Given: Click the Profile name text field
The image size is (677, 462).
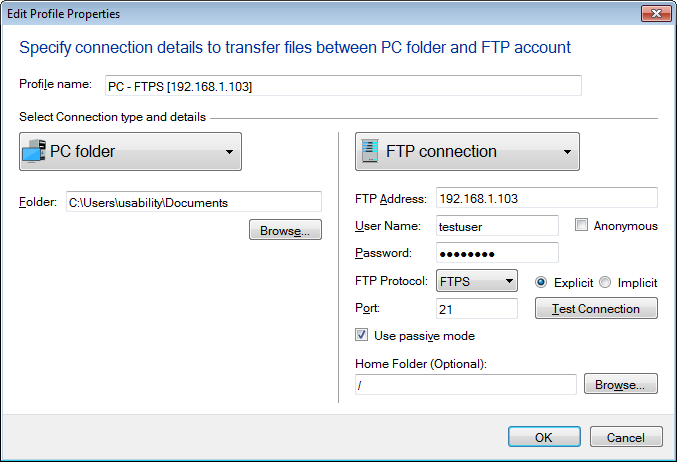Looking at the screenshot, I should click(x=342, y=86).
